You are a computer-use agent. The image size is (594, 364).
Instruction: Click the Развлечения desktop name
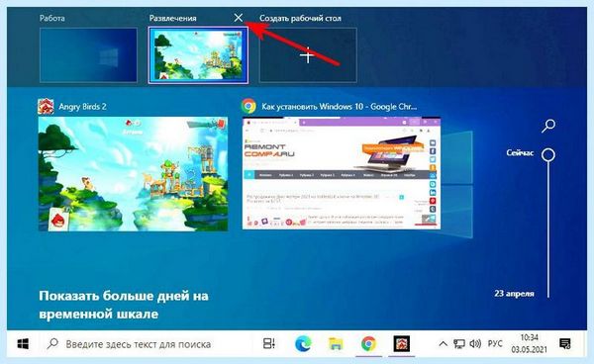point(172,18)
